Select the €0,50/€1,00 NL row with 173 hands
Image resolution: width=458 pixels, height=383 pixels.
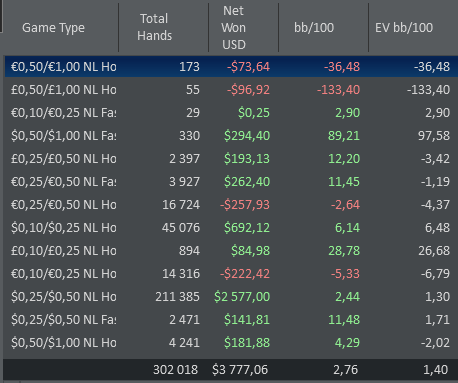[231, 67]
